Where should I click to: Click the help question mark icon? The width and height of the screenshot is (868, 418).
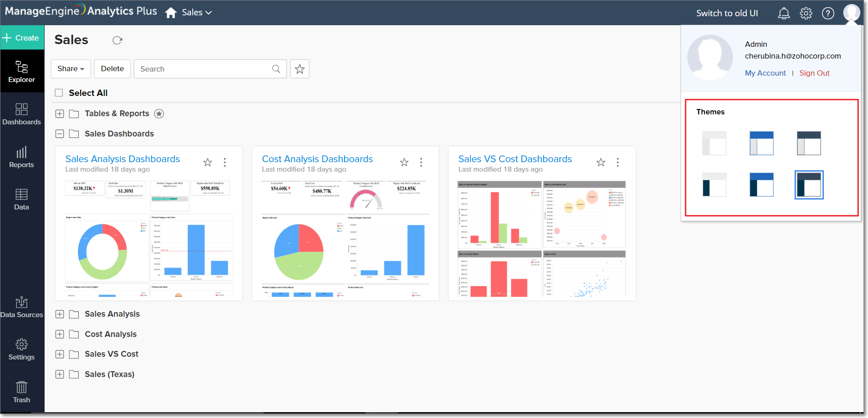pos(828,14)
